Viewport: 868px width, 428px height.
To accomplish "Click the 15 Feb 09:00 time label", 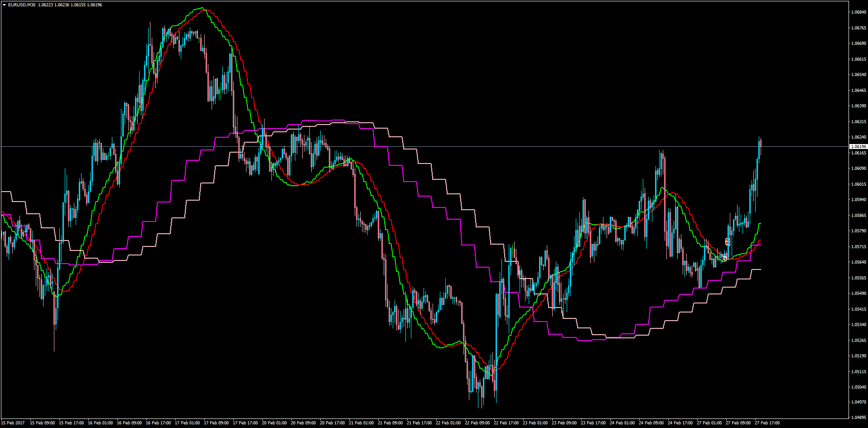I will pos(42,423).
